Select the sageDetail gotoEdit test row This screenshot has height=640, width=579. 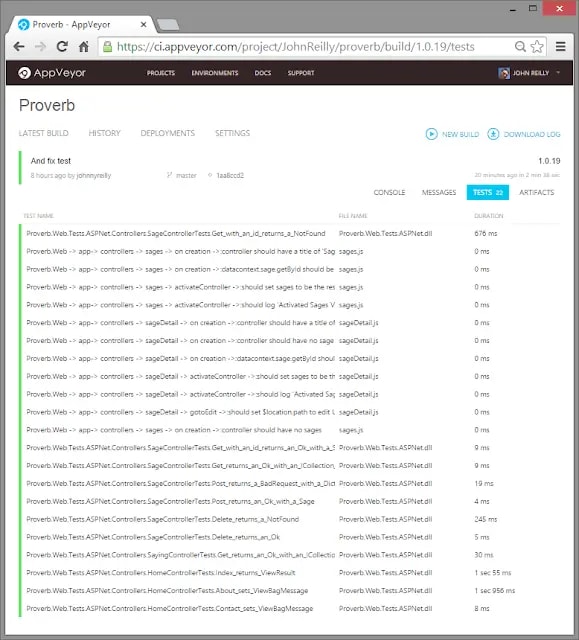tap(291, 412)
